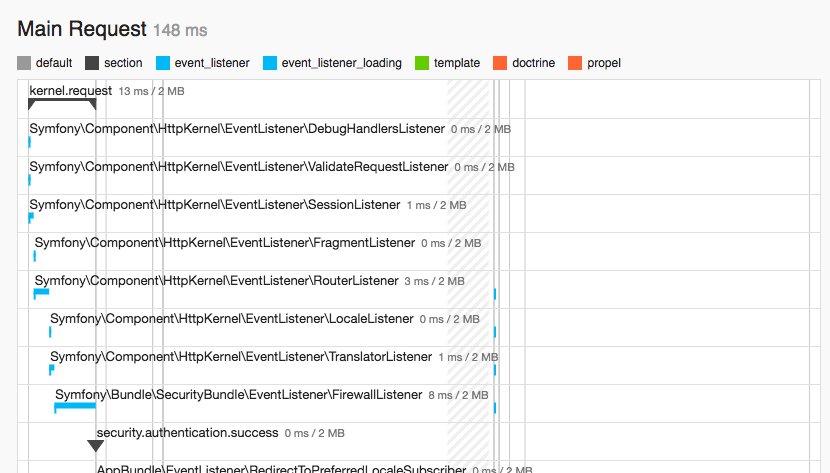Click the RedirectToPreferredLocaleSubscriber row label

click(282, 468)
